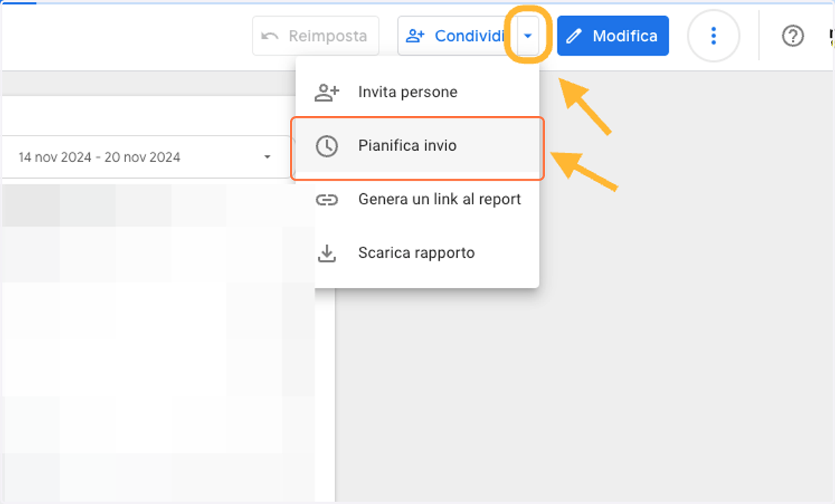The height and width of the screenshot is (504, 835).
Task: Select Genera un link al report
Action: pyautogui.click(x=417, y=200)
